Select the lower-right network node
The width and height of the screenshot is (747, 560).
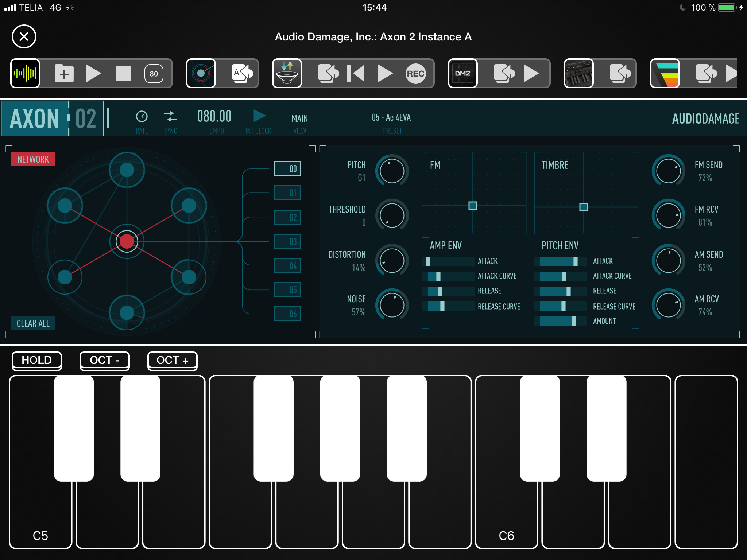click(x=189, y=277)
